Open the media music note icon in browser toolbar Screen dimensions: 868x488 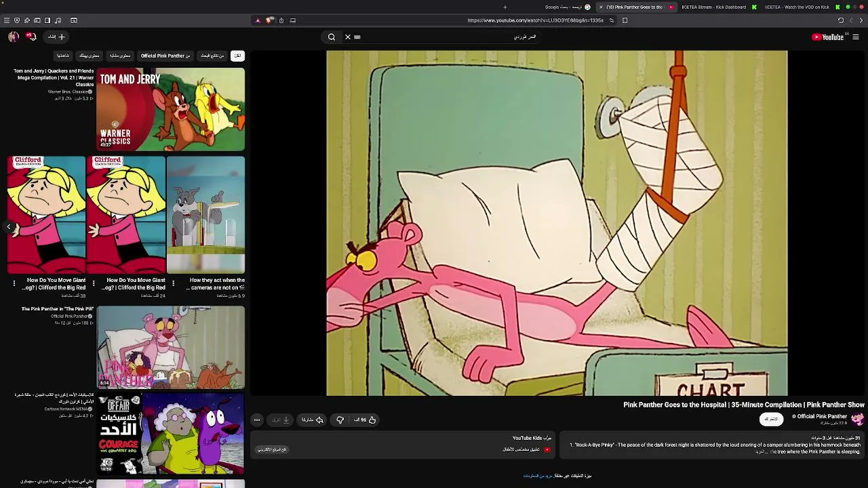[x=58, y=20]
